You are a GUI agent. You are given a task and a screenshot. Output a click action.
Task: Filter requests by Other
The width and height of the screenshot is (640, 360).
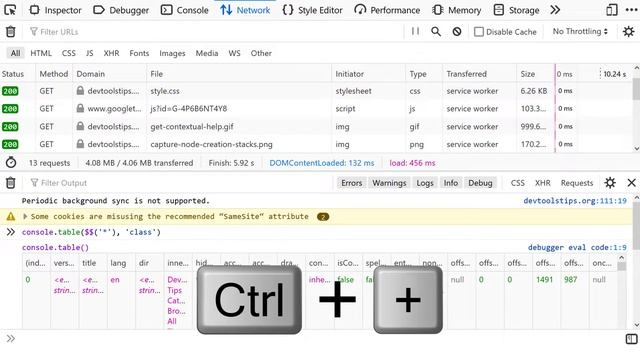261,53
